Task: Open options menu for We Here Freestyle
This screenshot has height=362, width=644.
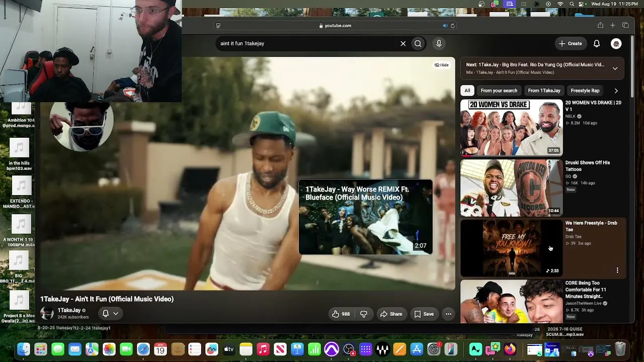Action: 617,270
